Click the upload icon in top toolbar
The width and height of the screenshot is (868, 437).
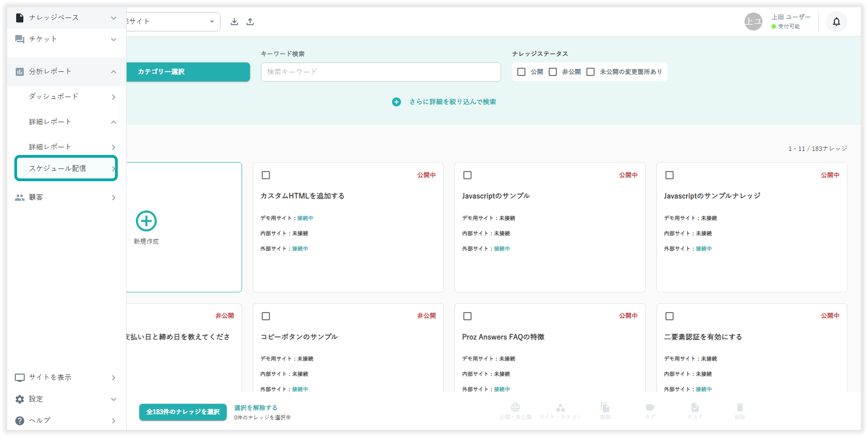click(x=250, y=22)
